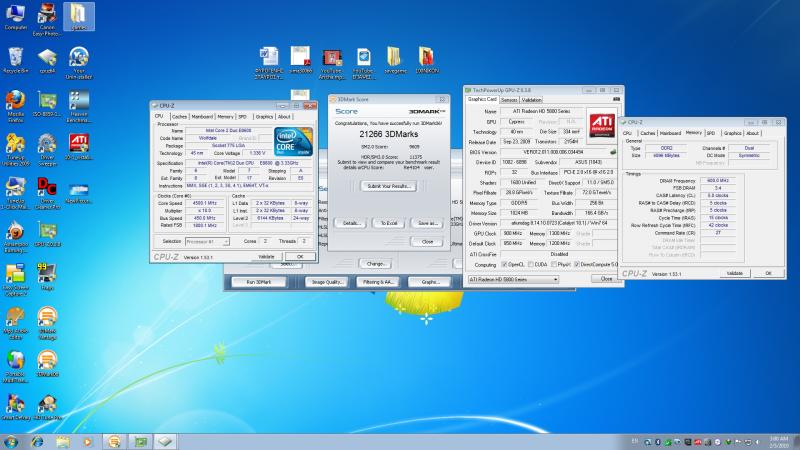Viewport: 800px width, 450px height.
Task: Click Validate in the right CPU-Z memory window
Action: 734,273
